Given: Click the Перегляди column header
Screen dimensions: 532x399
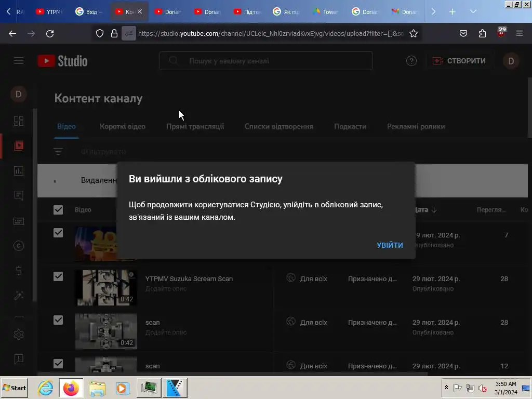Looking at the screenshot, I should pos(491,210).
